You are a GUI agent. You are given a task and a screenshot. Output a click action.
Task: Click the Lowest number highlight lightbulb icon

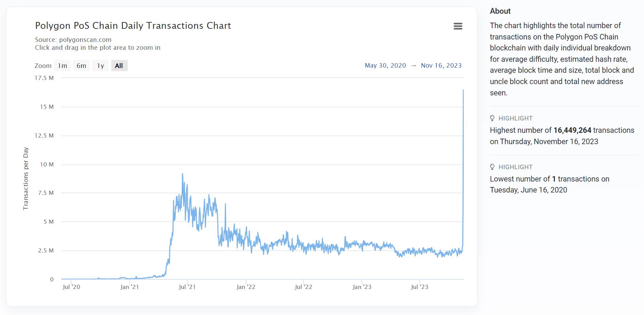pos(492,167)
